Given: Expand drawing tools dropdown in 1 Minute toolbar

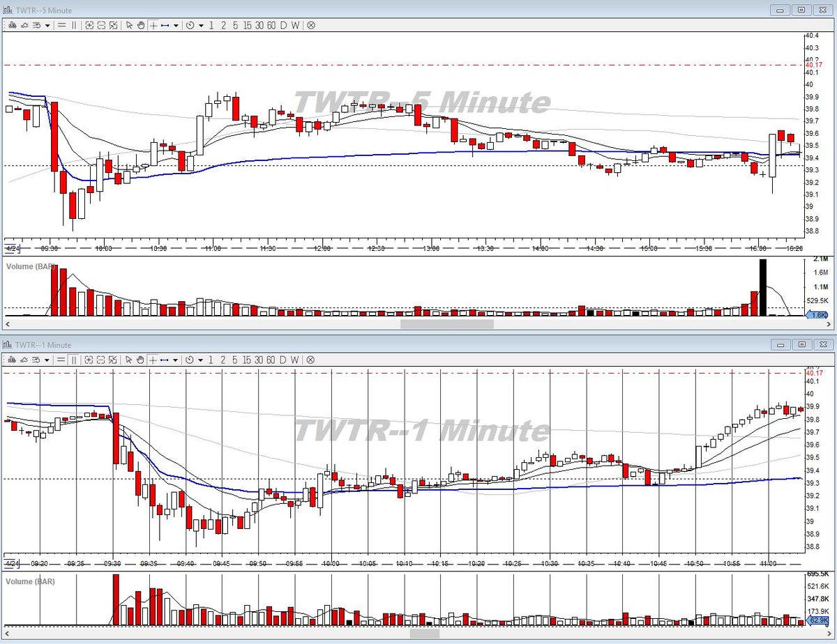Looking at the screenshot, I should tap(176, 360).
